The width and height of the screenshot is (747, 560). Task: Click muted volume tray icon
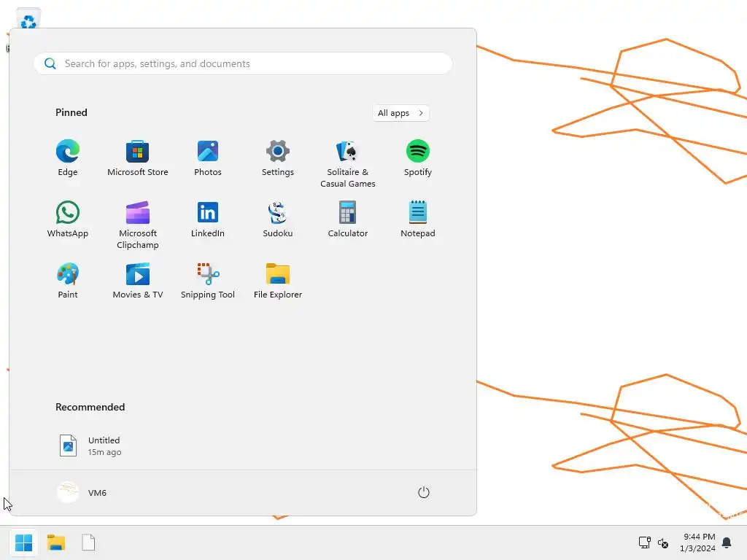663,542
